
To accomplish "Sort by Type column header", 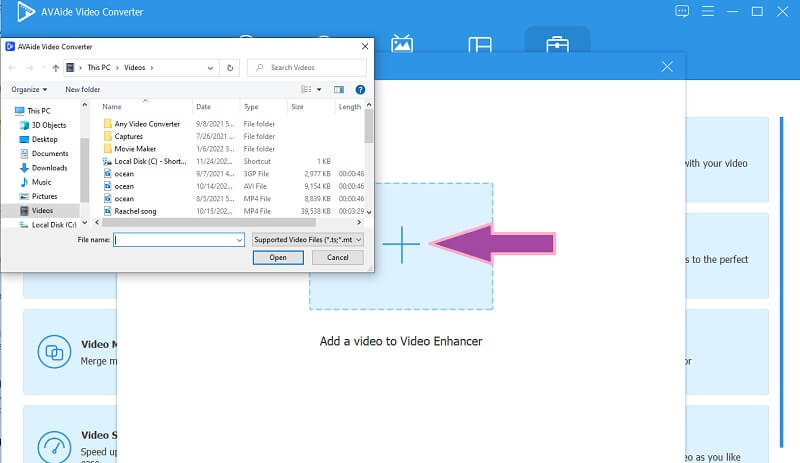I will coord(251,107).
